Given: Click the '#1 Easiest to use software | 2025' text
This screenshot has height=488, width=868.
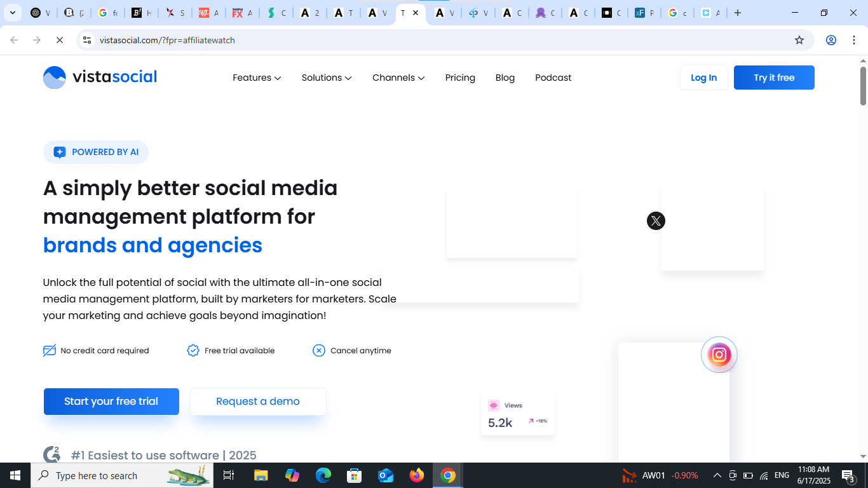Looking at the screenshot, I should pyautogui.click(x=164, y=455).
